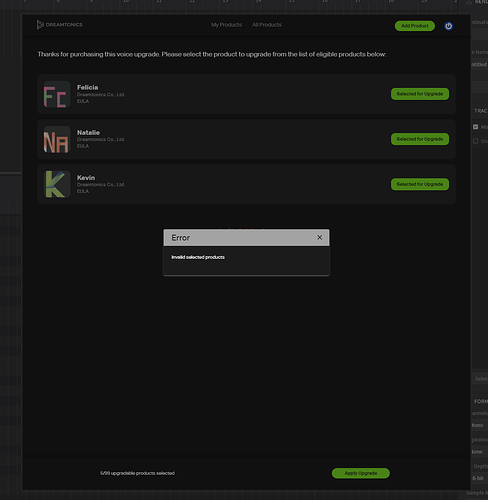Toggle the unchecked checkbox in background panel
The height and width of the screenshot is (500, 488).
476,141
